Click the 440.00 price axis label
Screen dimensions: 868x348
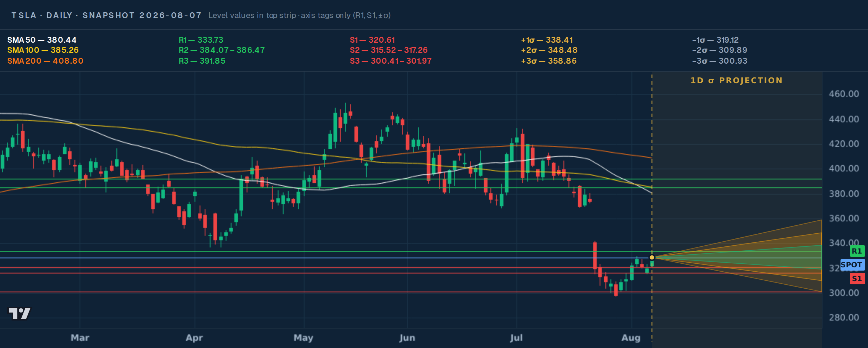click(x=844, y=119)
